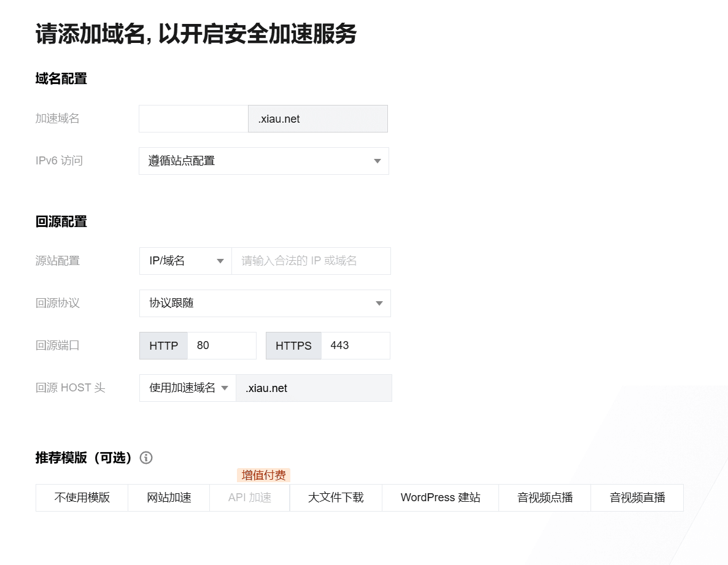Click the 增值付费 badge above API 加速

(x=263, y=475)
